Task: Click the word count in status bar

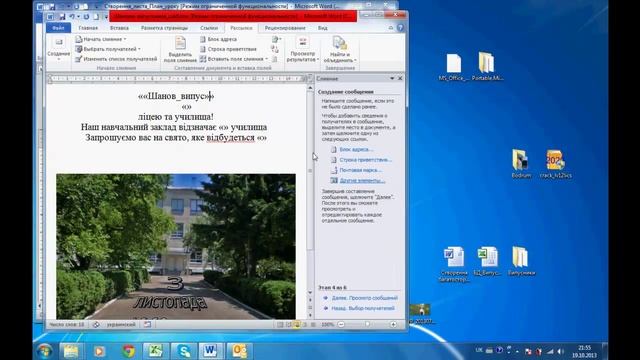Action: (67, 324)
